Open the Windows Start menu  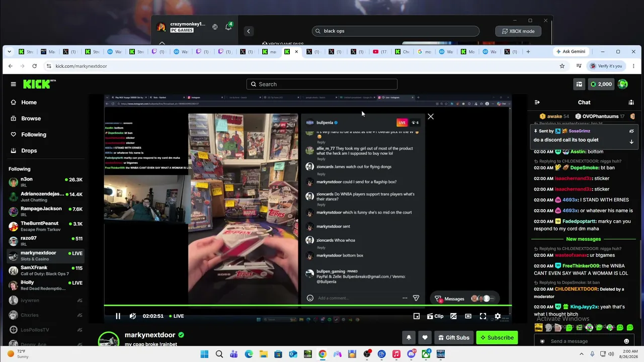(x=204, y=354)
